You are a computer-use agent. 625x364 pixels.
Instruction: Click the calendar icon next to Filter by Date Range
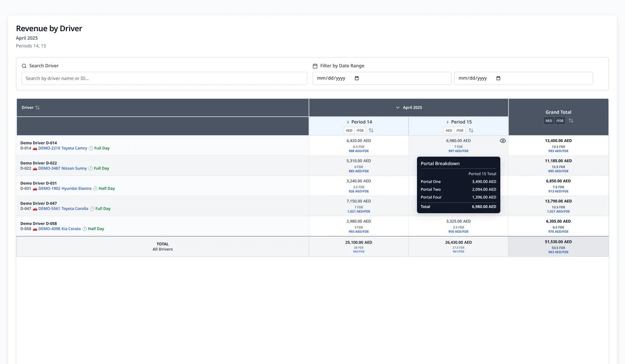coord(315,66)
